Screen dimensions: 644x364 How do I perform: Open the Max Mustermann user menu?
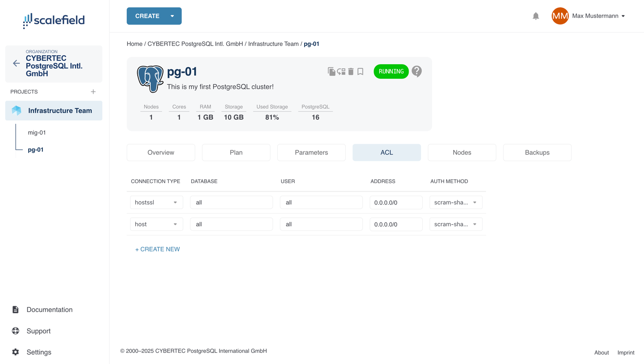598,16
